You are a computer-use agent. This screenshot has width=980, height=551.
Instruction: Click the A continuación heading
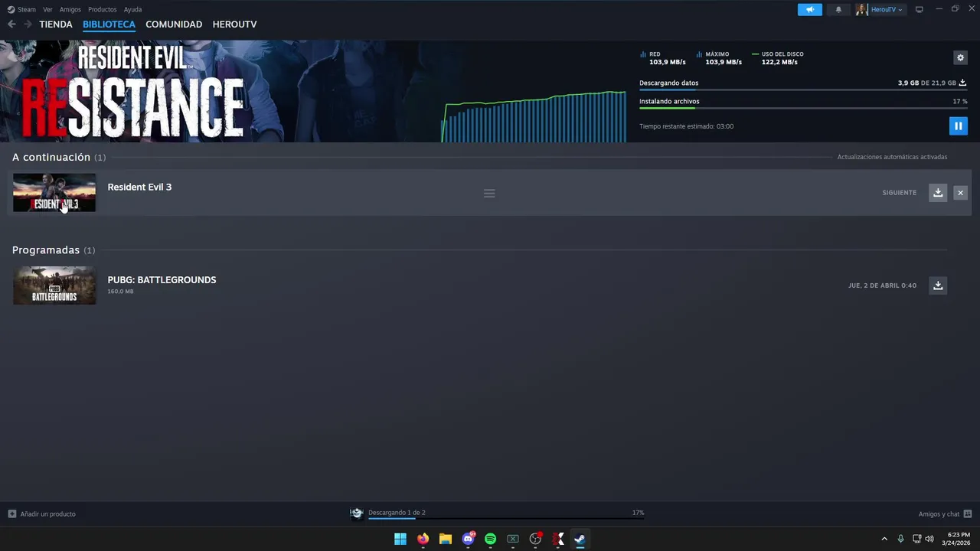click(51, 157)
